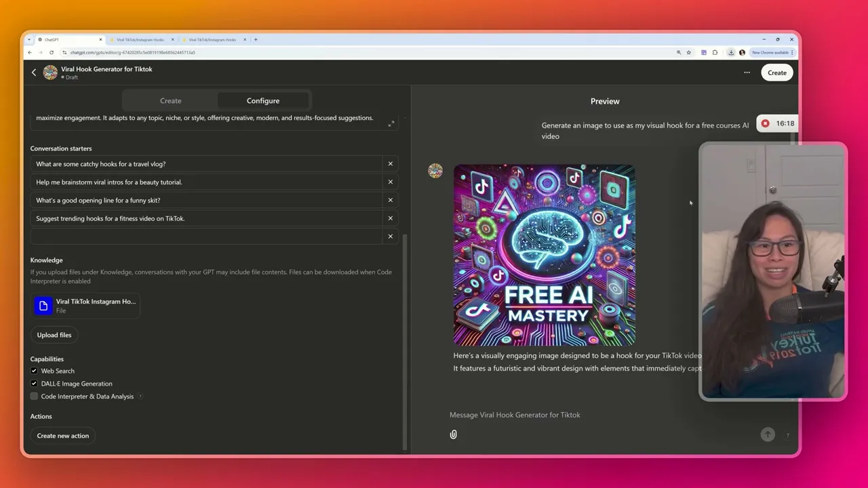
Task: Send the message with the arrow button
Action: [767, 435]
